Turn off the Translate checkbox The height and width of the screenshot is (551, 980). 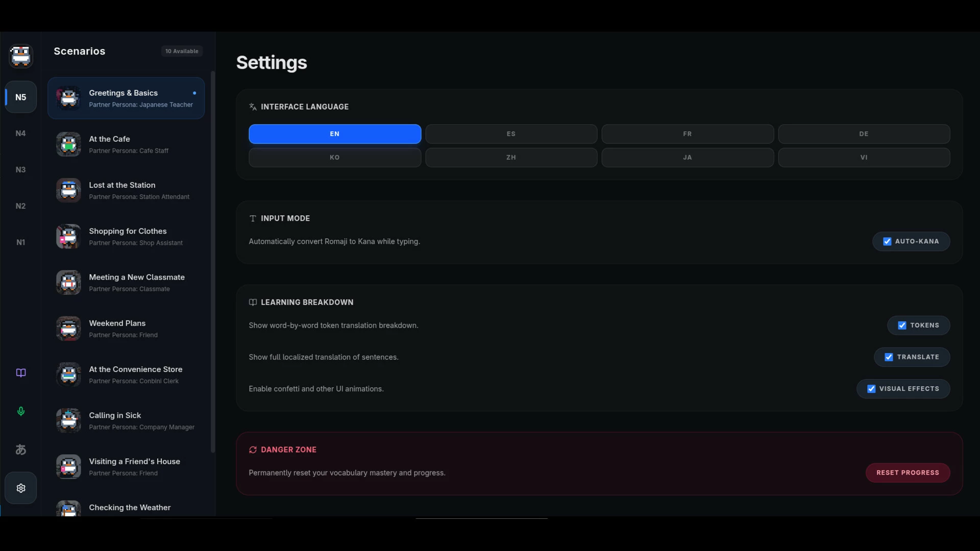[x=889, y=357]
